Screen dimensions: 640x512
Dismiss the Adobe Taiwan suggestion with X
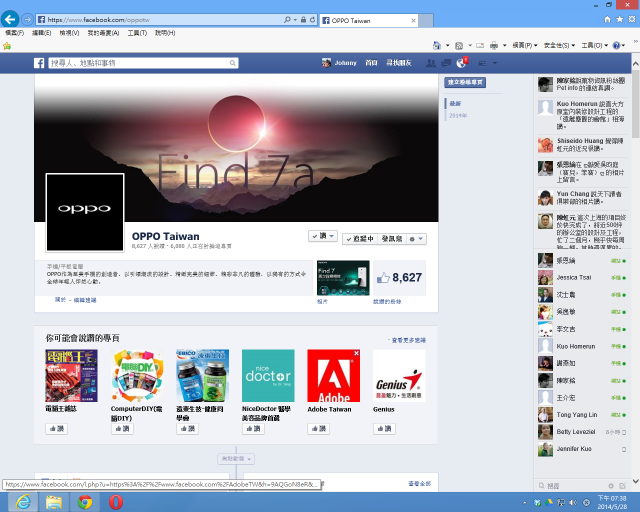(x=356, y=353)
